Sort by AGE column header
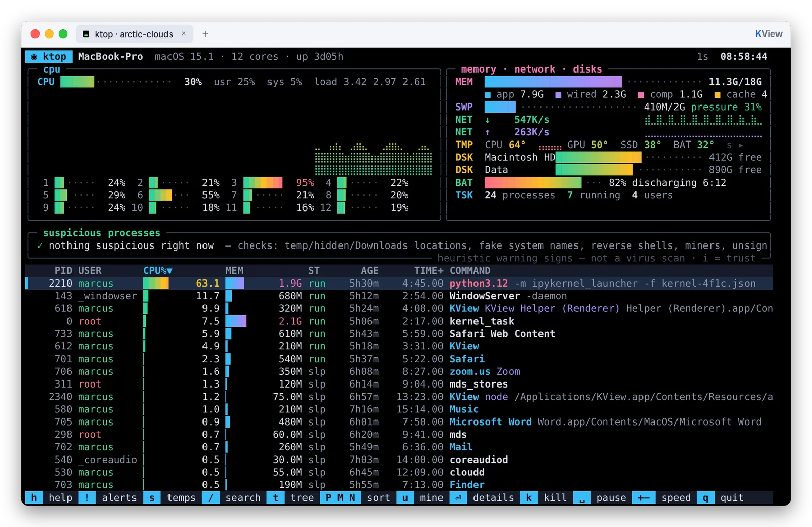The width and height of the screenshot is (812, 527). 369,271
